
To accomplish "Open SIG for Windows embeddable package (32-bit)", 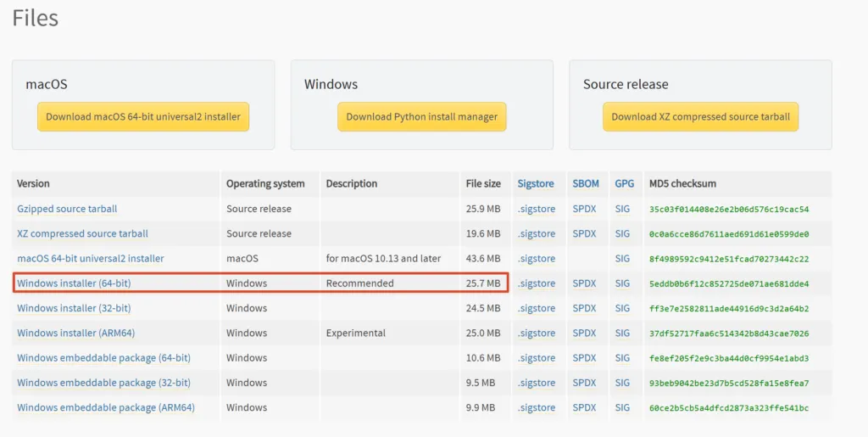I will [622, 383].
